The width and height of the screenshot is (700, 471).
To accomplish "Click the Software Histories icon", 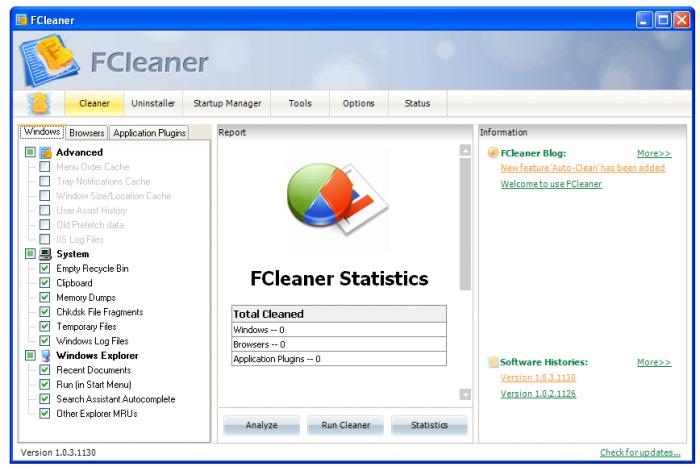I will coord(492,361).
